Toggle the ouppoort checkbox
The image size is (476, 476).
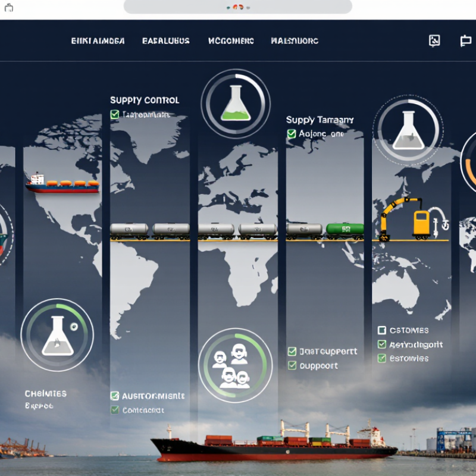click(x=292, y=365)
